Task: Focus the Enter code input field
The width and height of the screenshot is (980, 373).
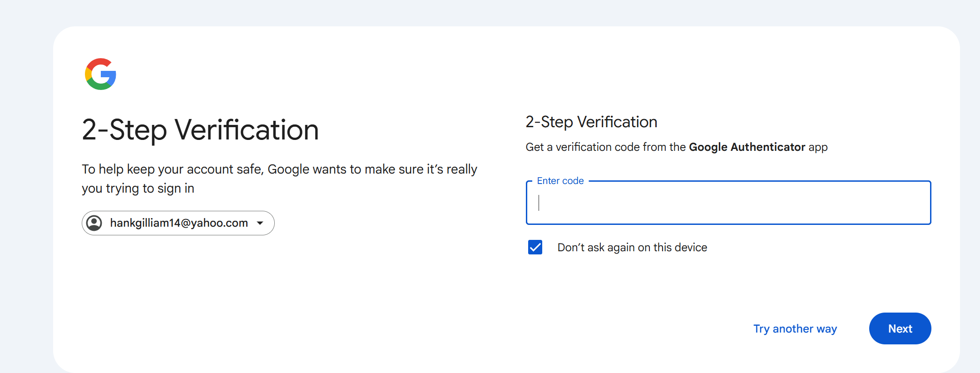Action: coord(728,203)
